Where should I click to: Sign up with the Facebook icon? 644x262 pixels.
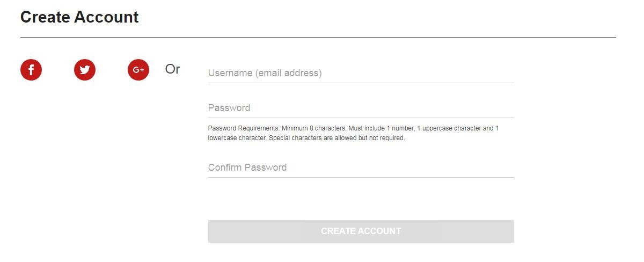(x=31, y=70)
